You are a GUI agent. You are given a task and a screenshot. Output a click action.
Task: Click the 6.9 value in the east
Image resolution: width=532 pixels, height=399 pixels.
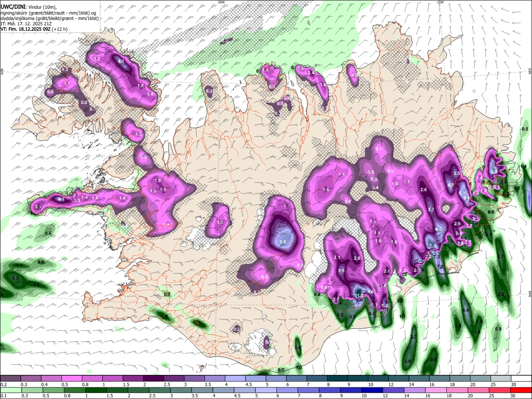(494, 172)
